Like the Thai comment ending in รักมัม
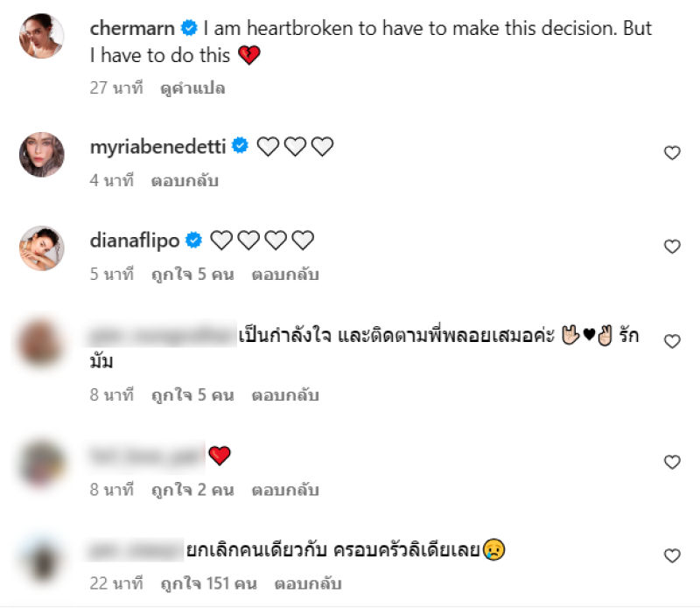Viewport: 700px width, 614px height. 672,342
